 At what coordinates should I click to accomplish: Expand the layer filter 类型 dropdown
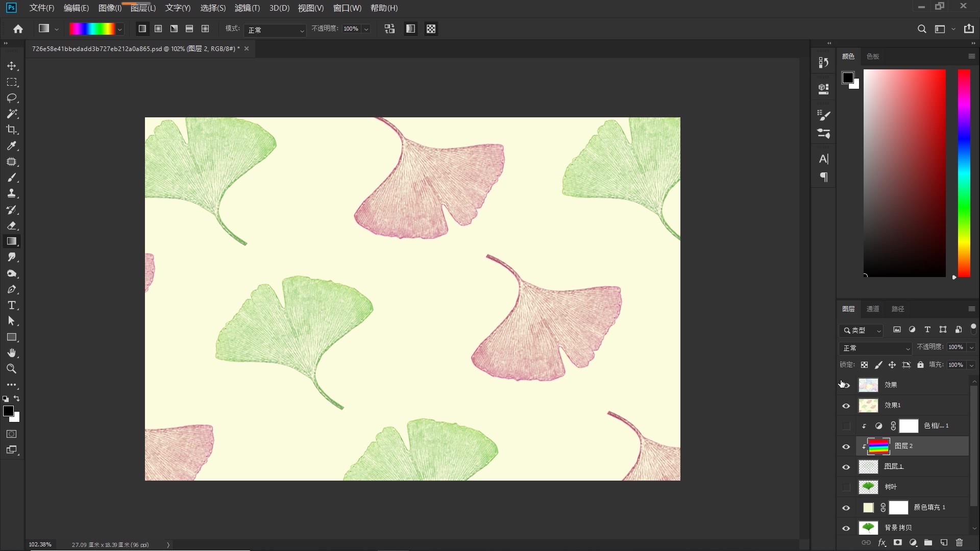click(862, 330)
